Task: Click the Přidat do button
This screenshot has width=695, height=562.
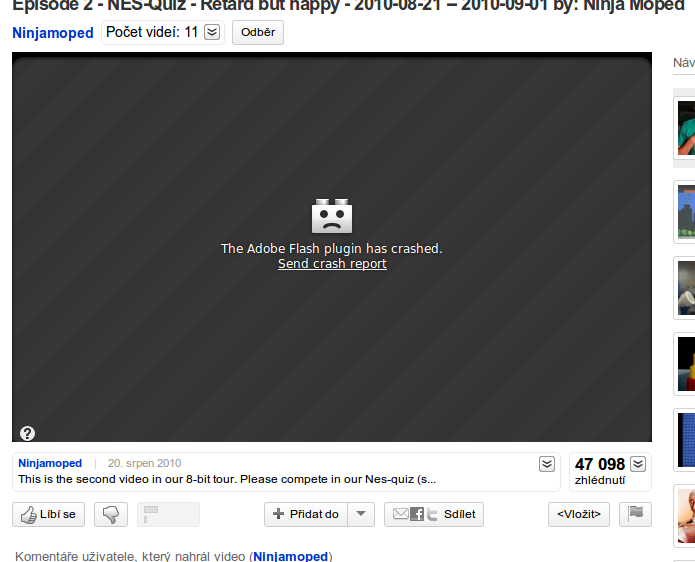Action: [x=306, y=514]
